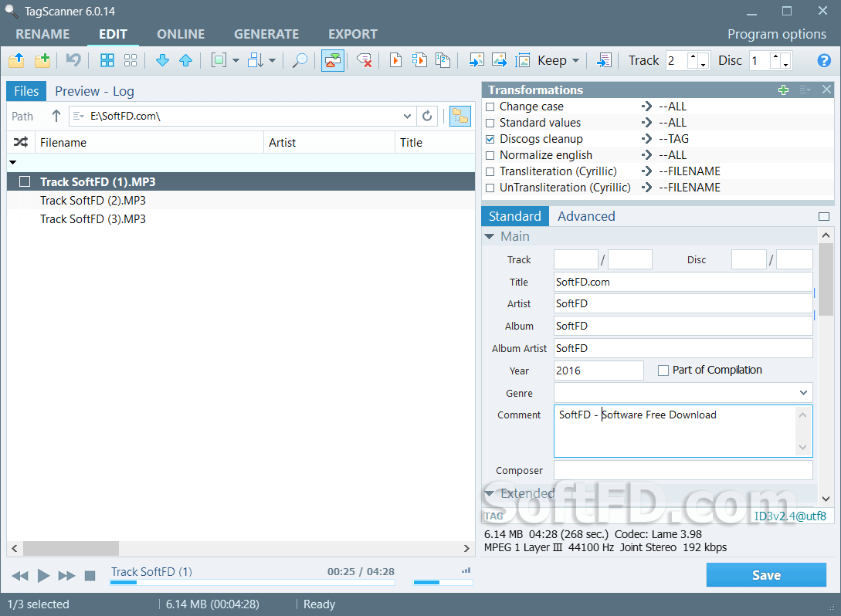Decrease the toolbar Disc number spinner
This screenshot has width=841, height=616.
785,66
